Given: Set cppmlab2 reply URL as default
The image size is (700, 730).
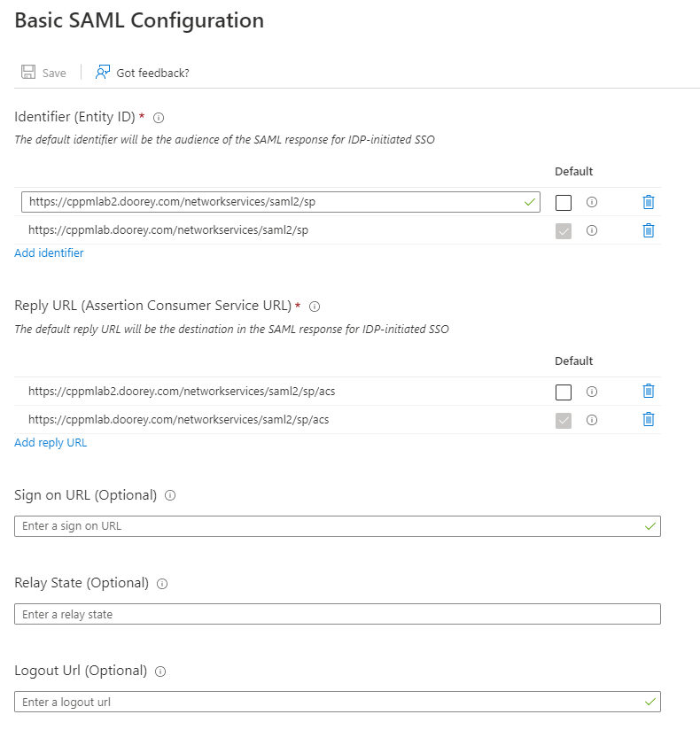Looking at the screenshot, I should 564,392.
